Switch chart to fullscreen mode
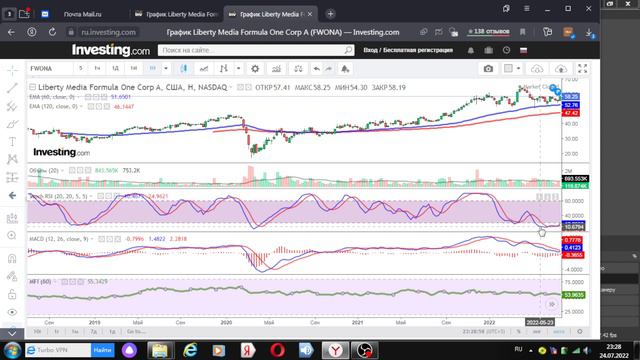Image resolution: width=640 pixels, height=360 pixels. (582, 69)
